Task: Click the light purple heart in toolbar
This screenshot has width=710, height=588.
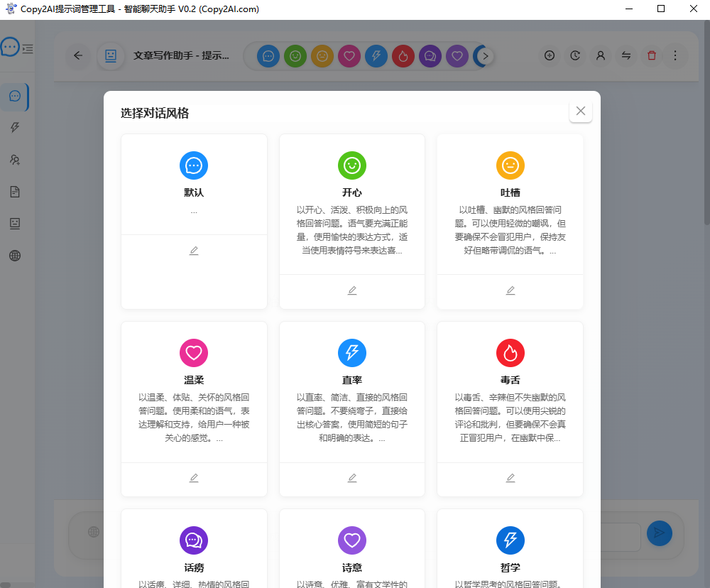Action: point(457,56)
